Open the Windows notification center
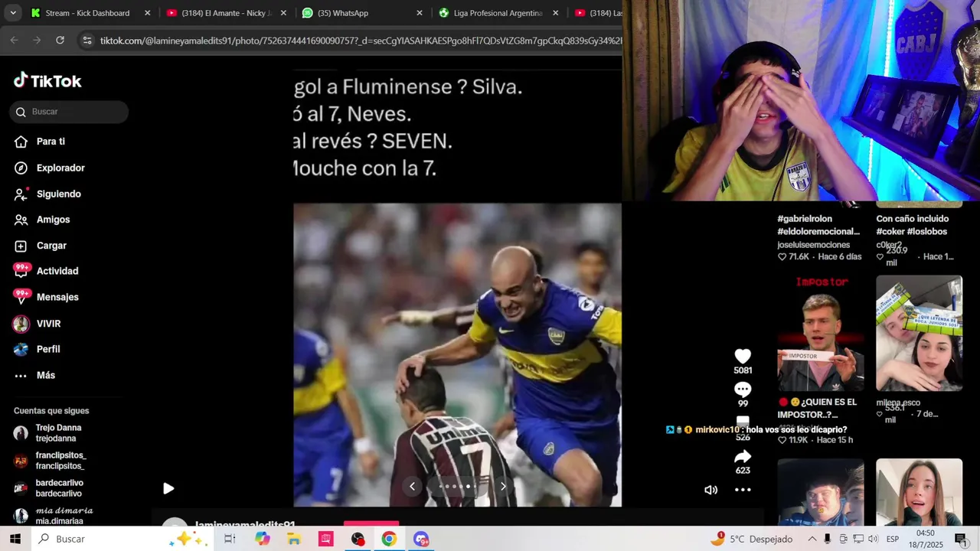 pos(960,539)
